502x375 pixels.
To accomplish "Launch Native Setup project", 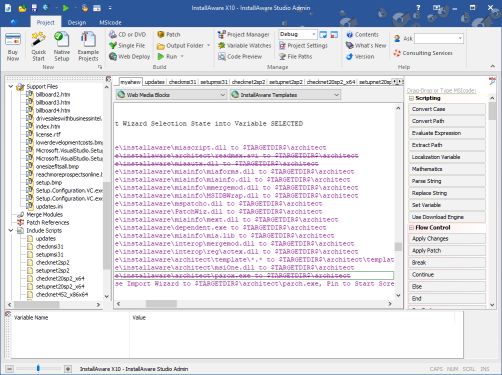I will pyautogui.click(x=62, y=46).
